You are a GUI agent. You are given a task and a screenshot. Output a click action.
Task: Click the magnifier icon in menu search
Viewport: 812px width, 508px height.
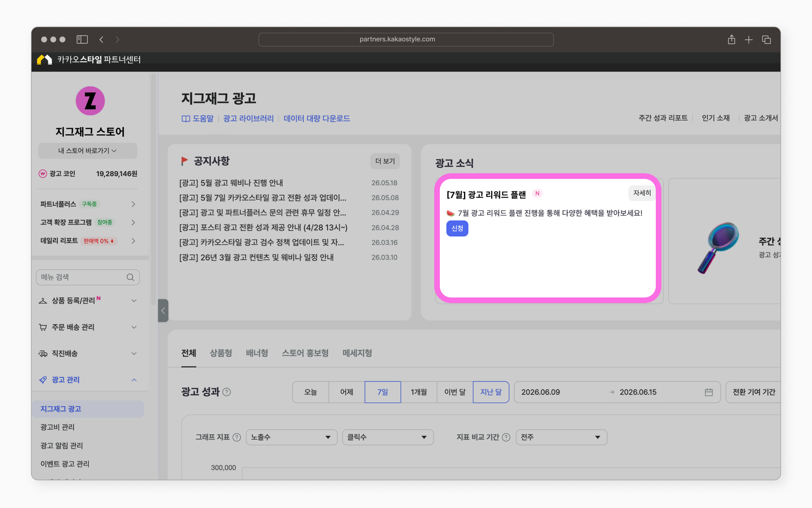tap(130, 277)
